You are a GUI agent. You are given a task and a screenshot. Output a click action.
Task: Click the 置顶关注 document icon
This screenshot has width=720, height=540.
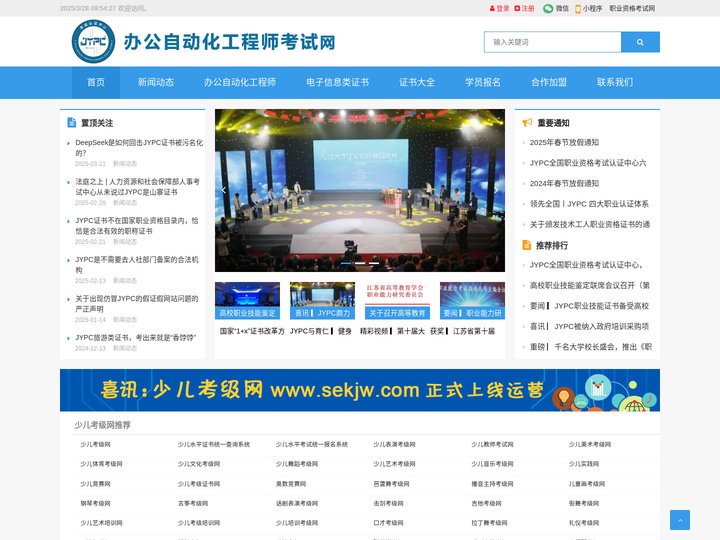pyautogui.click(x=72, y=123)
